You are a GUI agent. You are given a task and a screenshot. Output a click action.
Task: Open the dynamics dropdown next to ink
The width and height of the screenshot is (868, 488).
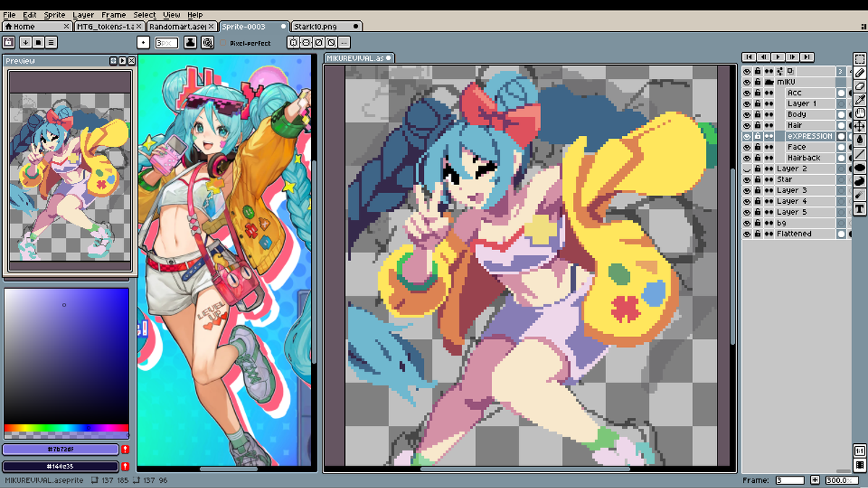coord(208,43)
